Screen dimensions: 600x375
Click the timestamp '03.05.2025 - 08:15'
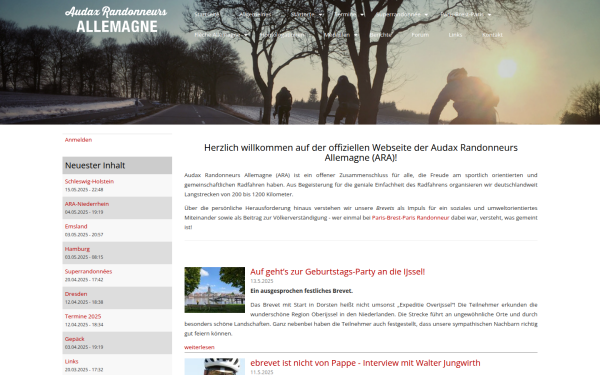click(84, 257)
